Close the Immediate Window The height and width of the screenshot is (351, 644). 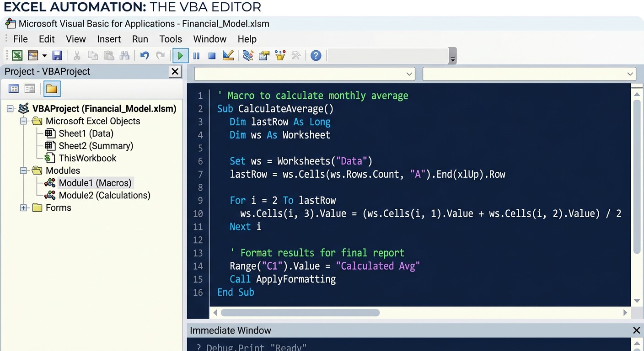tap(636, 330)
